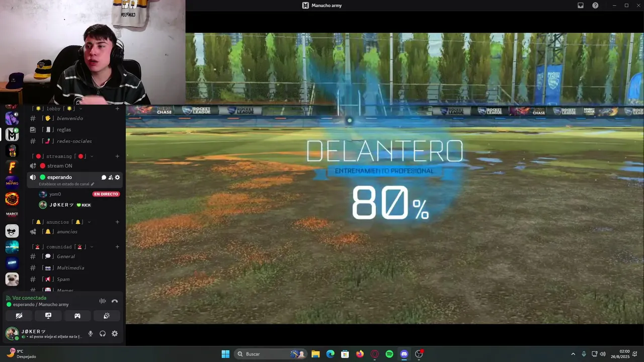Screen dimensions: 644x362
Task: Open the dog meme server icon
Action: click(x=12, y=279)
